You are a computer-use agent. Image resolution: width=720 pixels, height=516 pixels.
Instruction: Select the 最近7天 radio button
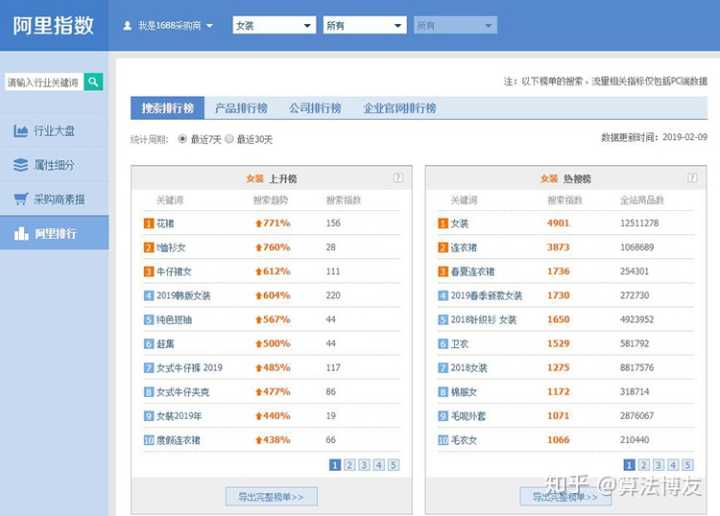(182, 139)
